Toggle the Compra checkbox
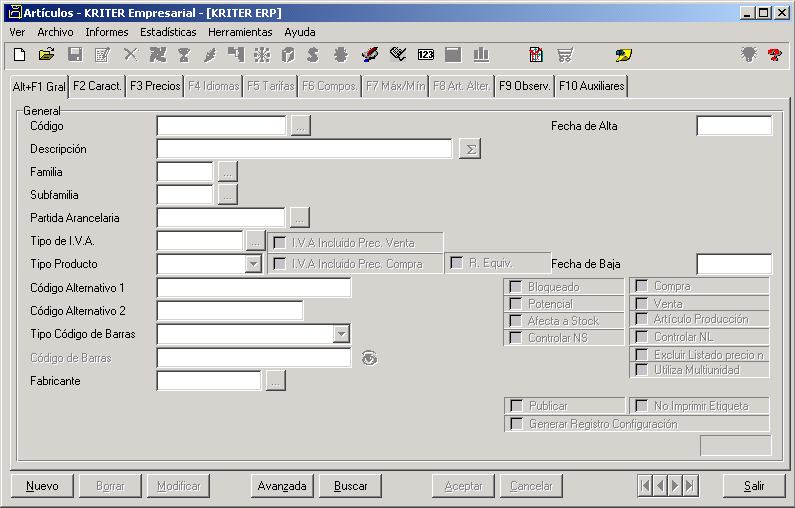Screen dimensions: 795x508 point(641,286)
